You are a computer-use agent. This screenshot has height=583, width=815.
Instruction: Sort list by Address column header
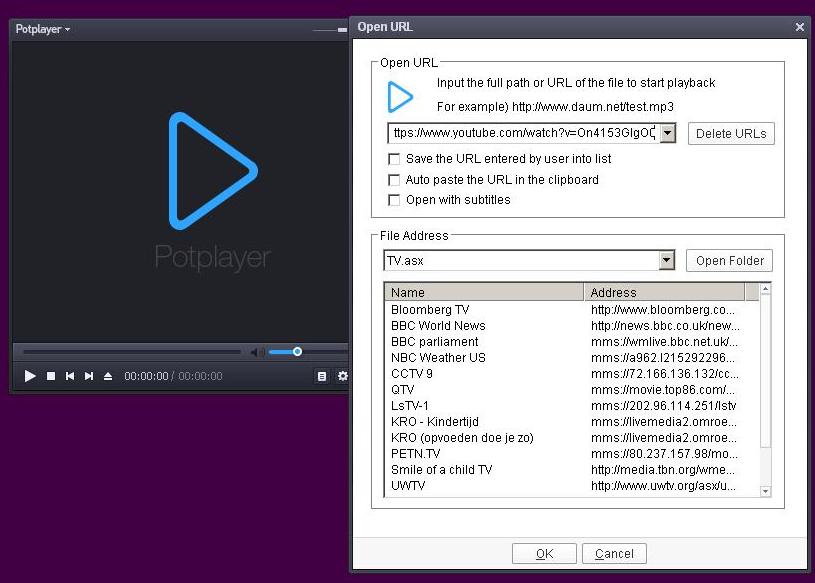pyautogui.click(x=664, y=293)
